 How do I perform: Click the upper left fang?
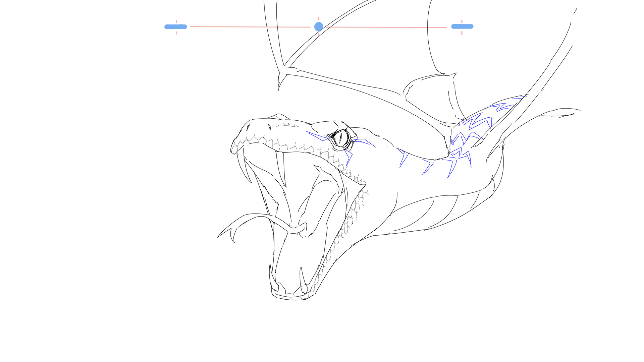point(243,168)
